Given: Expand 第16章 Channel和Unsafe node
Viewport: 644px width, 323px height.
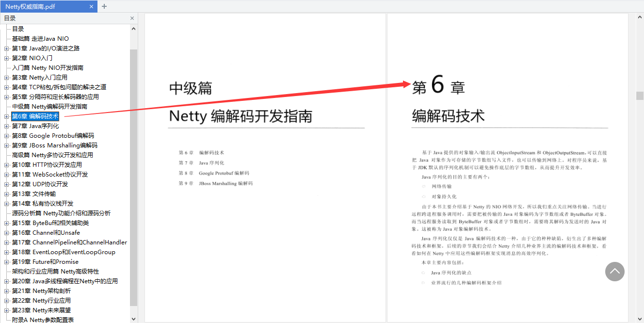Looking at the screenshot, I should [x=6, y=233].
